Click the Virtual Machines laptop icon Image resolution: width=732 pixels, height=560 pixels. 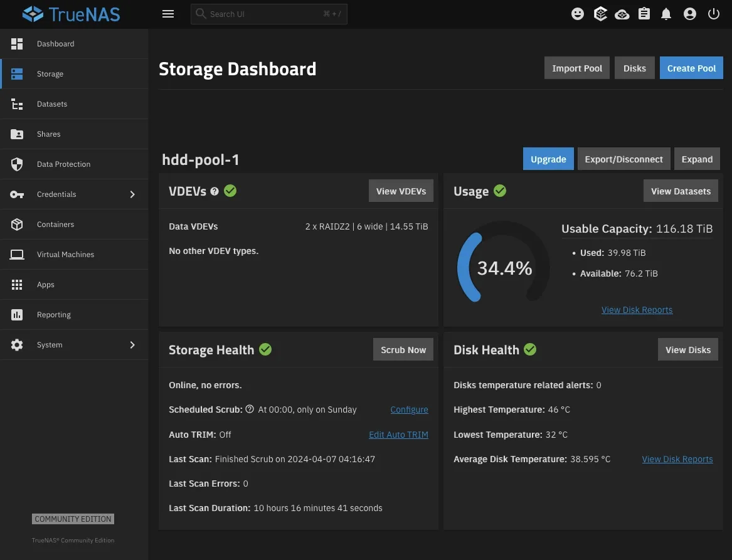17,255
